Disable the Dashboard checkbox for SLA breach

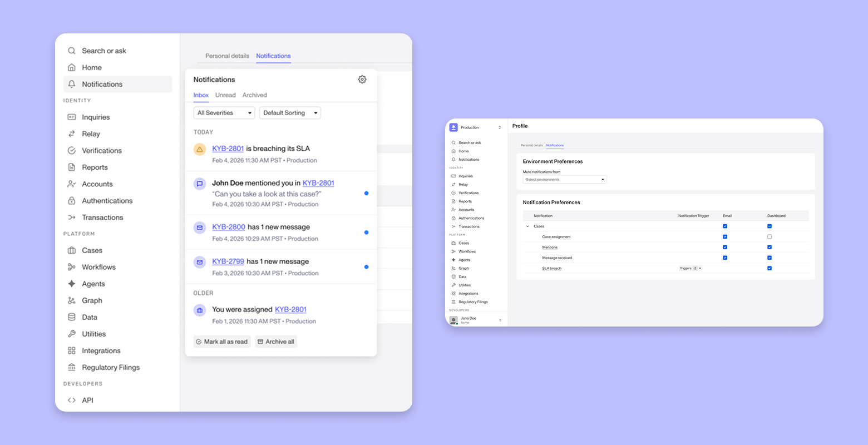coord(770,268)
